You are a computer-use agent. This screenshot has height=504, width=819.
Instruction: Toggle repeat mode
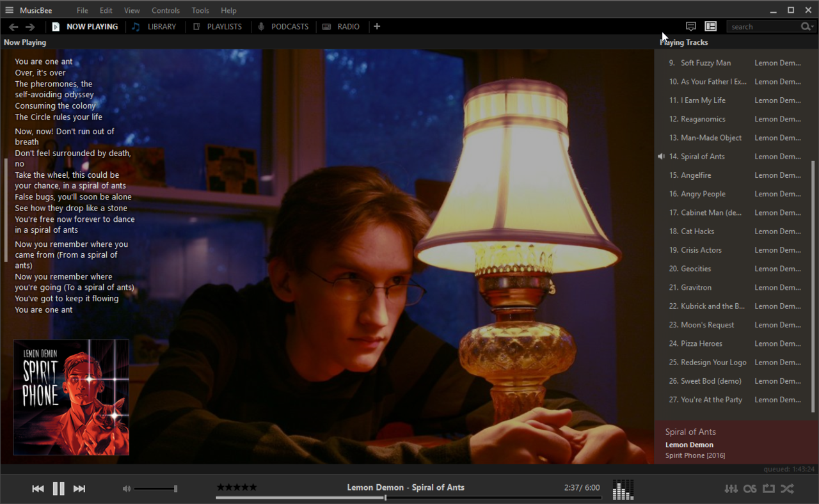[768, 489]
